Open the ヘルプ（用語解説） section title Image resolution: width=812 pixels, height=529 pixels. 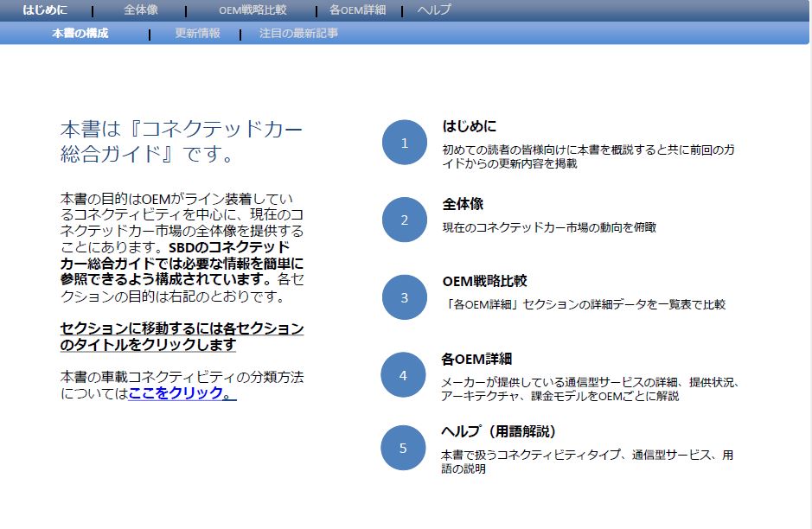(498, 431)
